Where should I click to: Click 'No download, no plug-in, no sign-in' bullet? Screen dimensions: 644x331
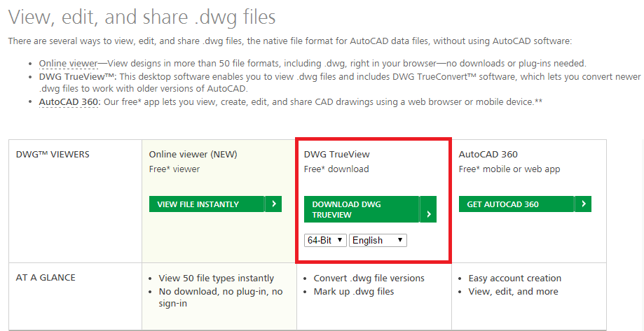(221, 297)
